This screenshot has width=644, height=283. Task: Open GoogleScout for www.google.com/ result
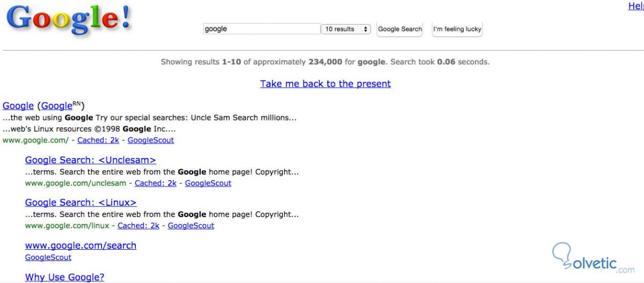[151, 140]
